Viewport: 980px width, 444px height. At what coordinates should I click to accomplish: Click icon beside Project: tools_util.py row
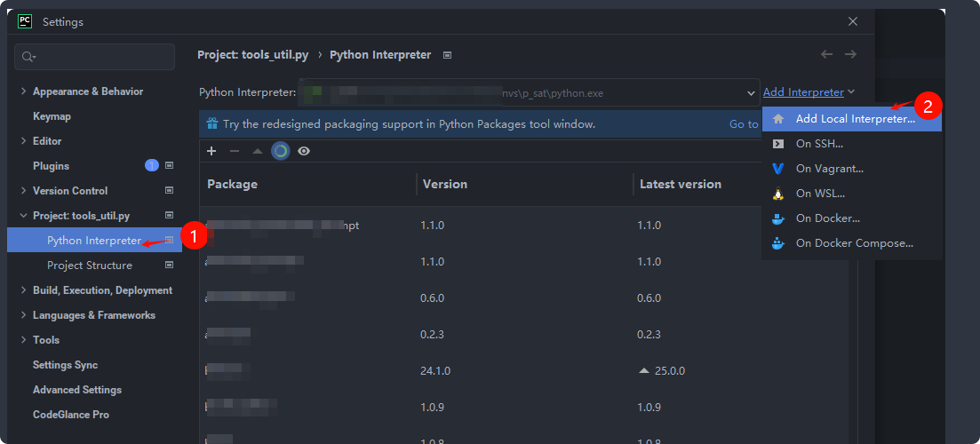pos(169,216)
